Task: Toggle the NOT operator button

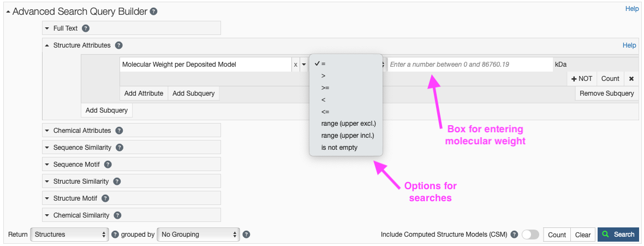Action: pyautogui.click(x=582, y=79)
